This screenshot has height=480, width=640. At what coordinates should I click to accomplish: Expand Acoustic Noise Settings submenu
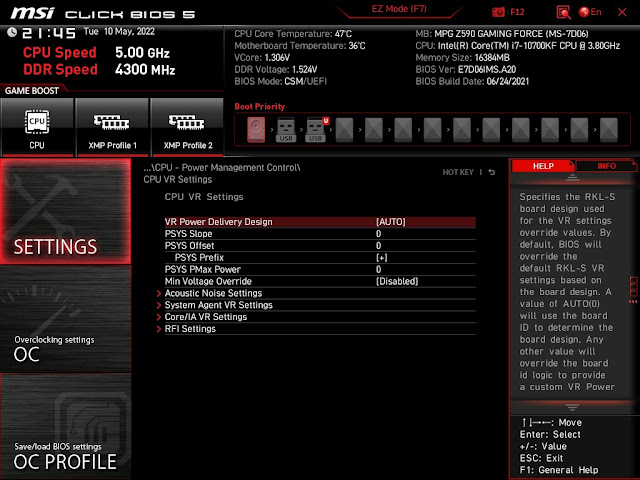(316, 293)
